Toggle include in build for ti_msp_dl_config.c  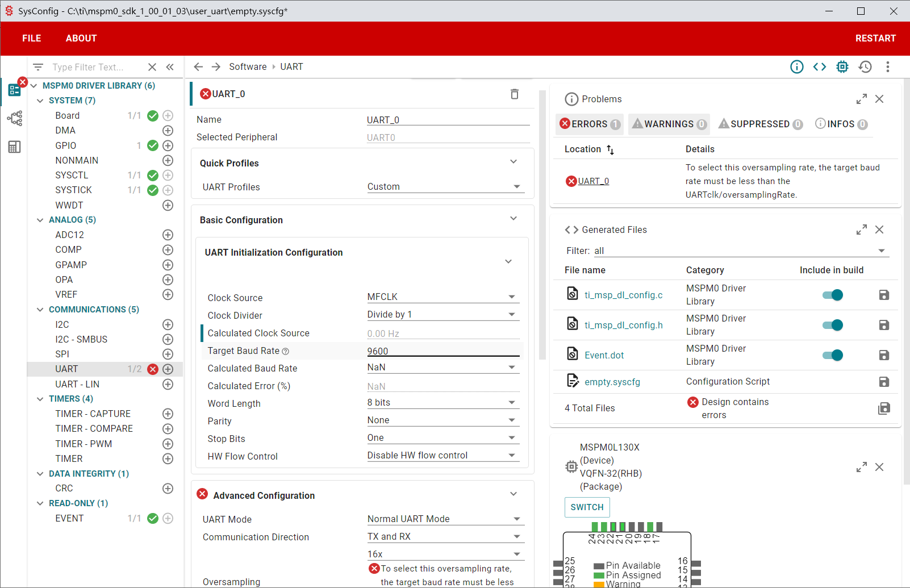click(x=833, y=295)
